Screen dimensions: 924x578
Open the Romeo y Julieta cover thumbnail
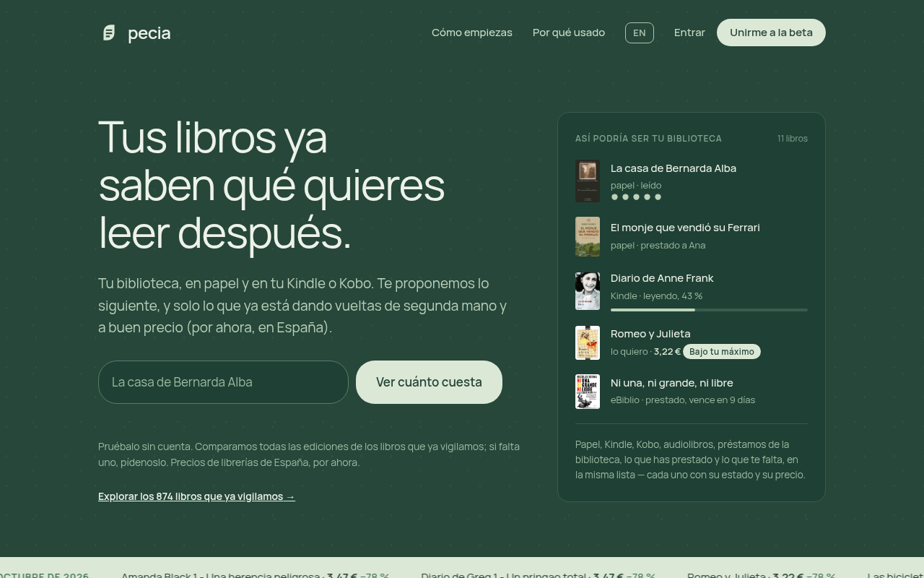[x=588, y=342]
